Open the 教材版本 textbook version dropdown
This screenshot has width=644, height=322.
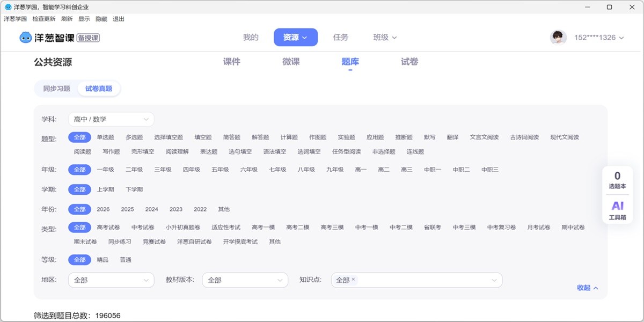245,280
